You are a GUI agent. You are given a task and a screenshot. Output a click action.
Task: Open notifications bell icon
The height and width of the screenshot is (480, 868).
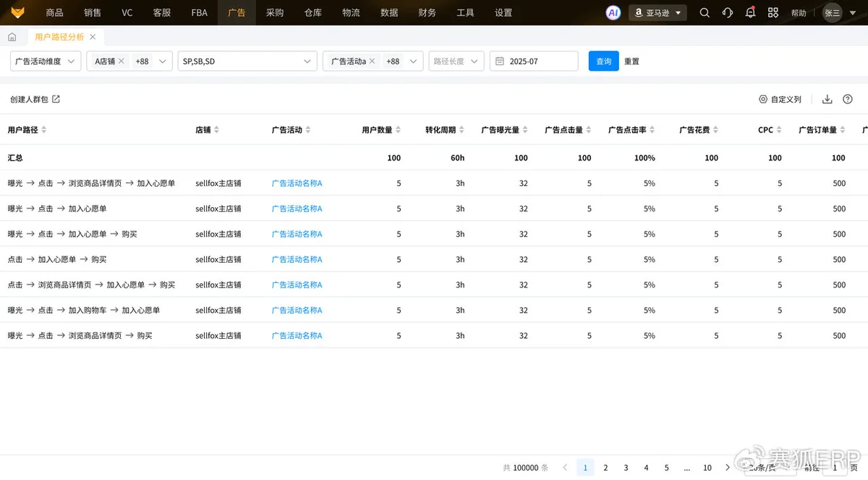751,12
